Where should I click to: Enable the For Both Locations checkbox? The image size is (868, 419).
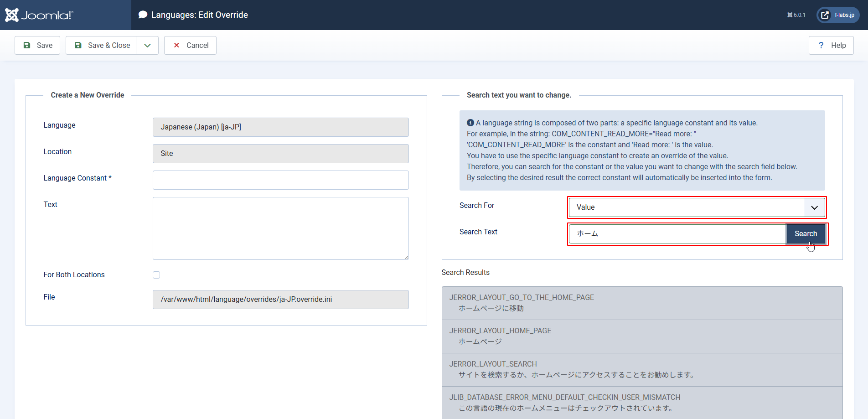156,274
